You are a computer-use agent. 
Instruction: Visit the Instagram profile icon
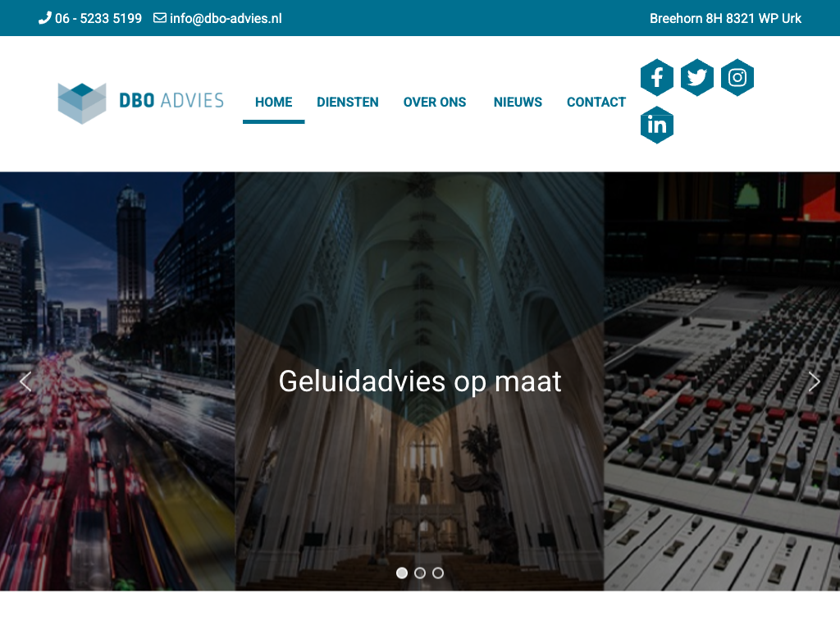[x=737, y=78]
